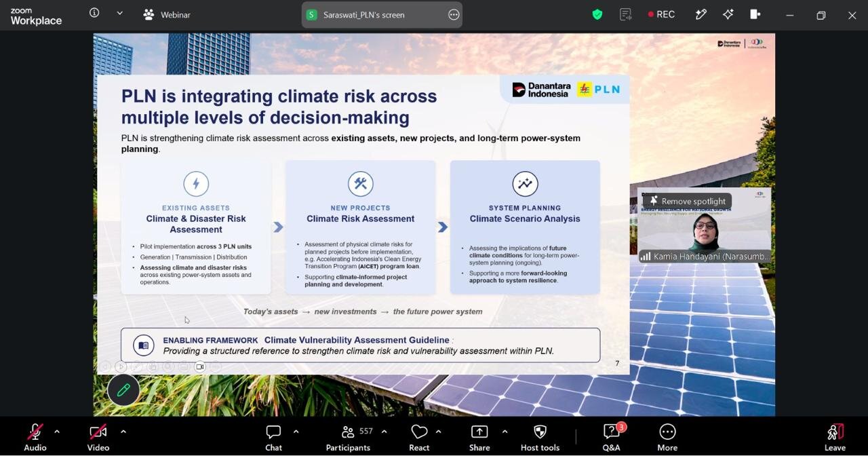Unmute the Audio microphone

pos(35,438)
